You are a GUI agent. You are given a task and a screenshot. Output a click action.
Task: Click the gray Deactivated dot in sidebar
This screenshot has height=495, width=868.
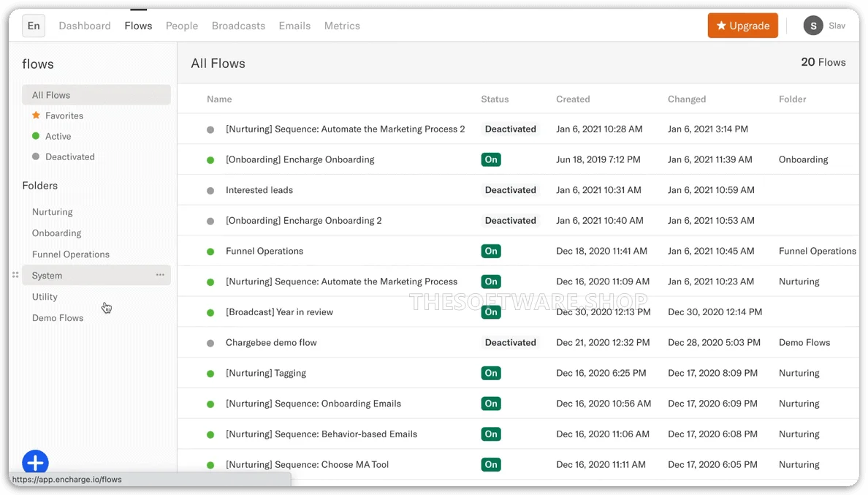click(36, 156)
